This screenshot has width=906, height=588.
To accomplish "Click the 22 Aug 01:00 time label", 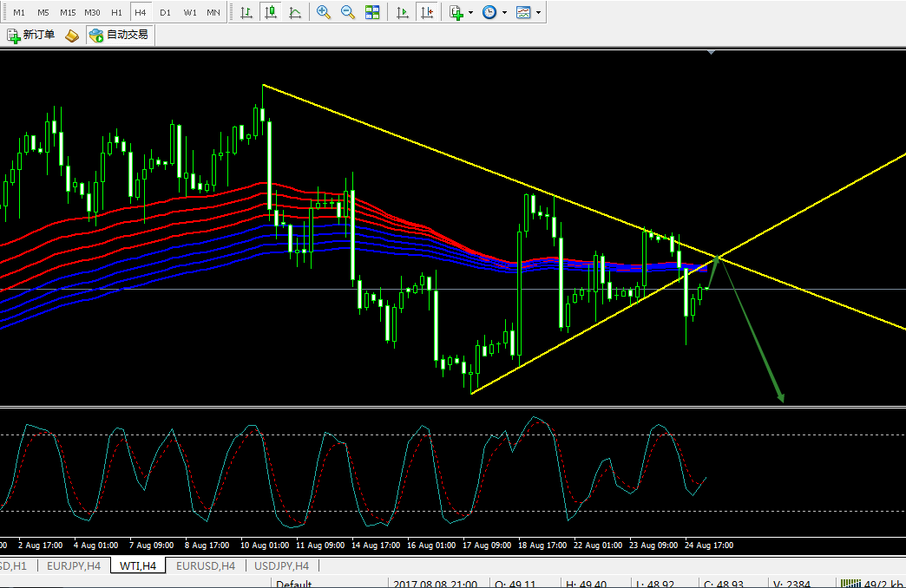I will pos(597,546).
